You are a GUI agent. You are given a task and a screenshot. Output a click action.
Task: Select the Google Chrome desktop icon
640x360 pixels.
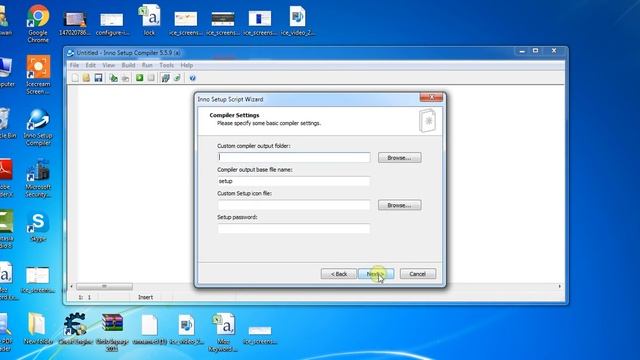[x=38, y=24]
